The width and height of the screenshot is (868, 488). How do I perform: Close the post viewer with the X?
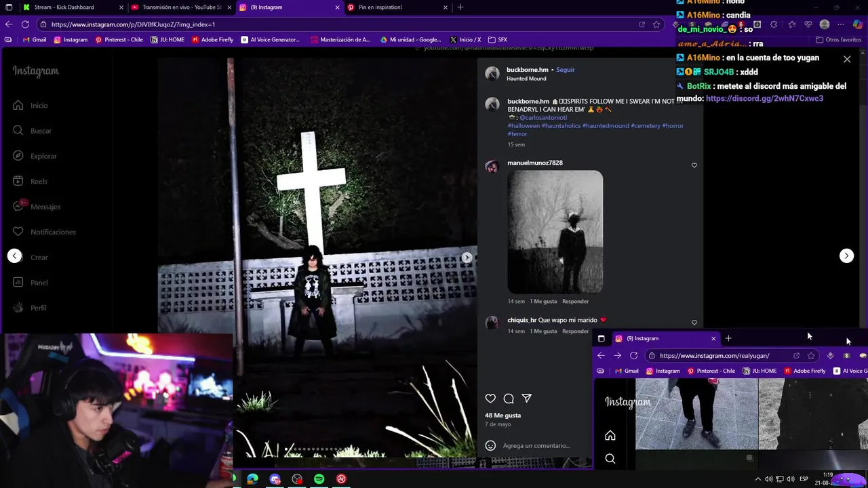tap(847, 59)
